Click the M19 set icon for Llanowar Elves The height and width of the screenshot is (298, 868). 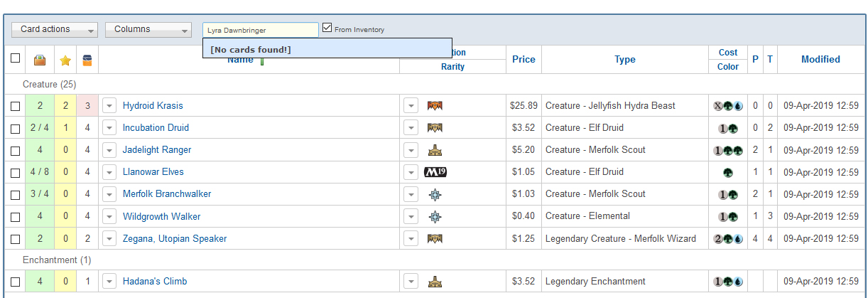tap(435, 172)
